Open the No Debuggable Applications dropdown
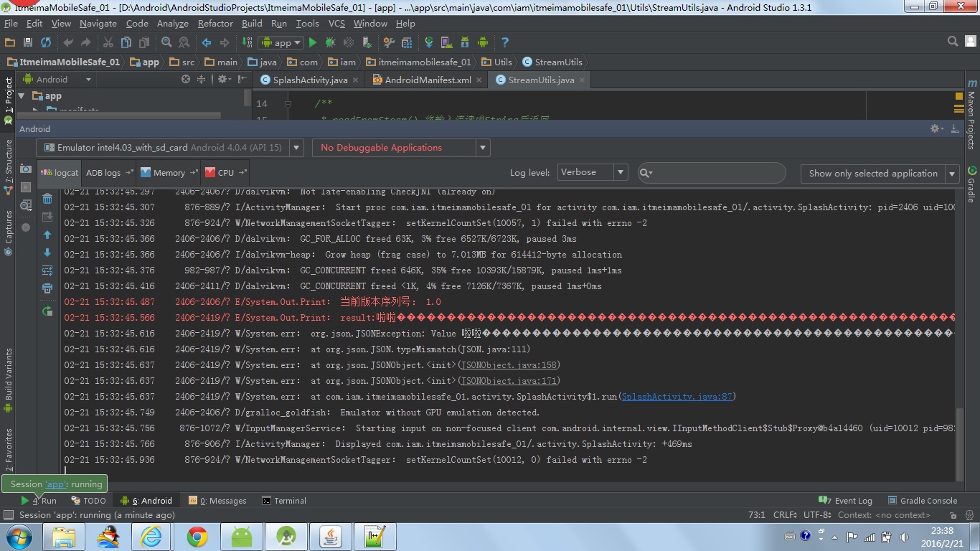This screenshot has width=980, height=551. click(401, 147)
